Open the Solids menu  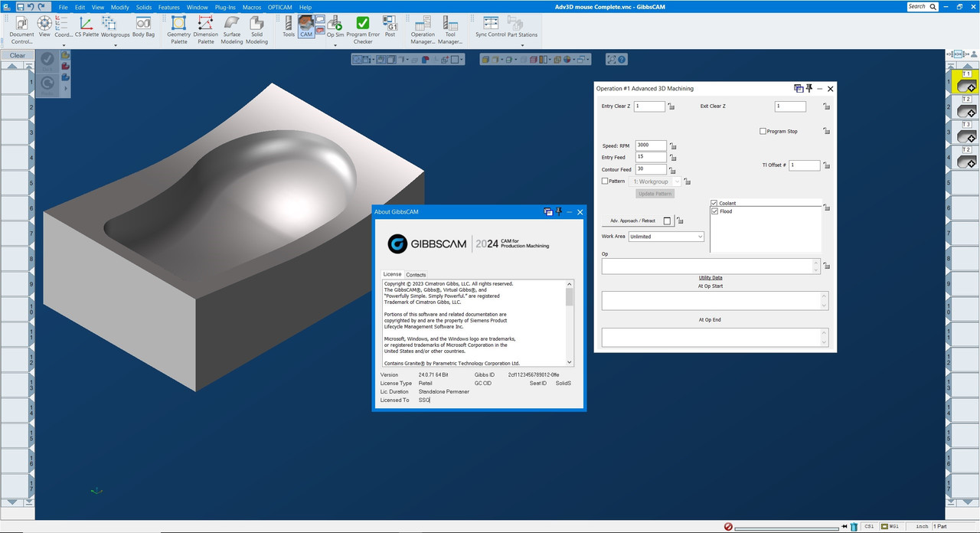pyautogui.click(x=144, y=7)
